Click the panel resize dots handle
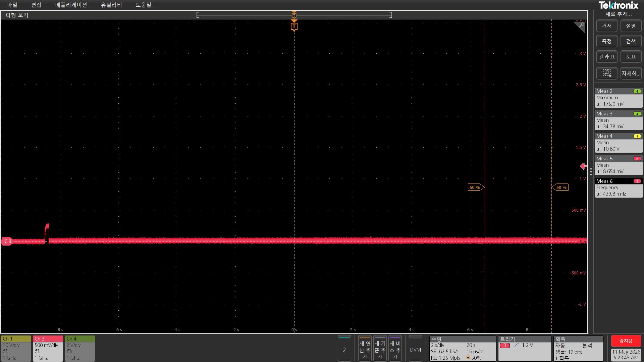 [591, 172]
